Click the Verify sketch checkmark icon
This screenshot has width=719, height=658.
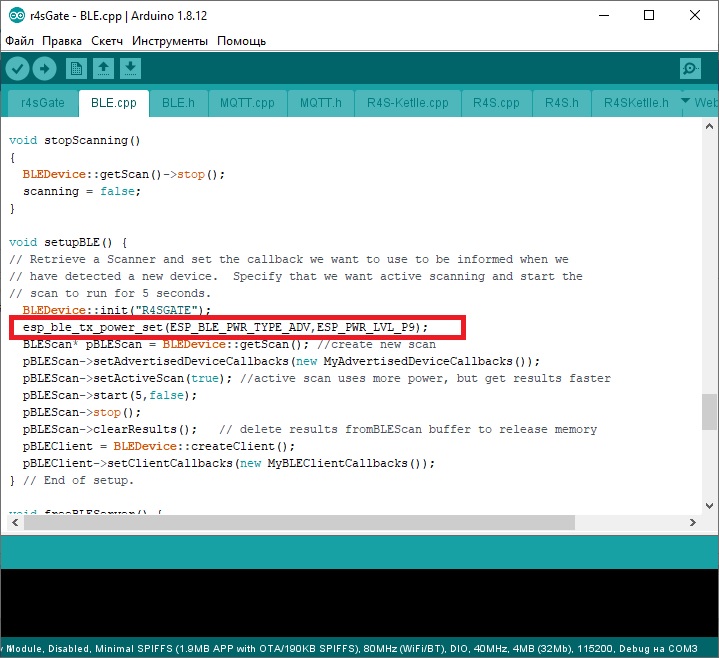(18, 68)
